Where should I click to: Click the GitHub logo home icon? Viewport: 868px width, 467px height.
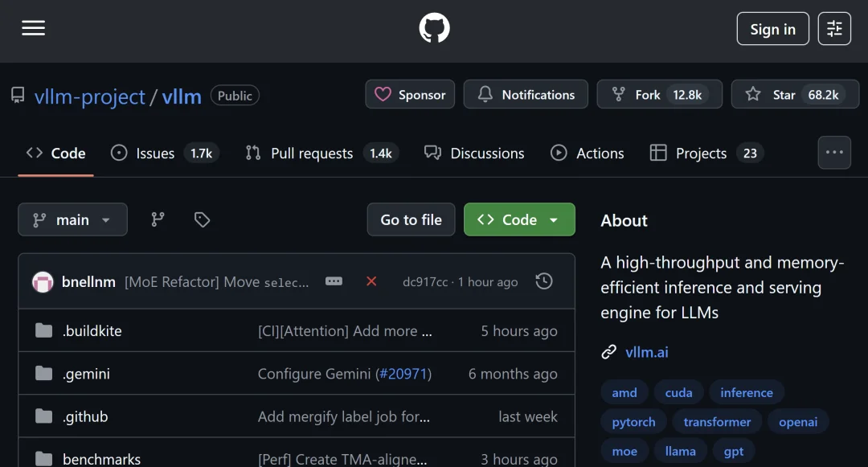(434, 29)
